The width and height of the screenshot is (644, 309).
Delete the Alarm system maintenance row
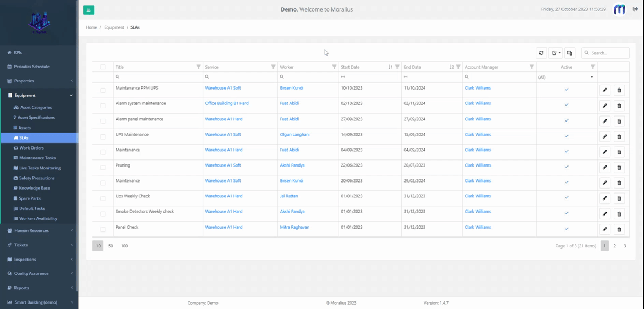click(x=619, y=106)
